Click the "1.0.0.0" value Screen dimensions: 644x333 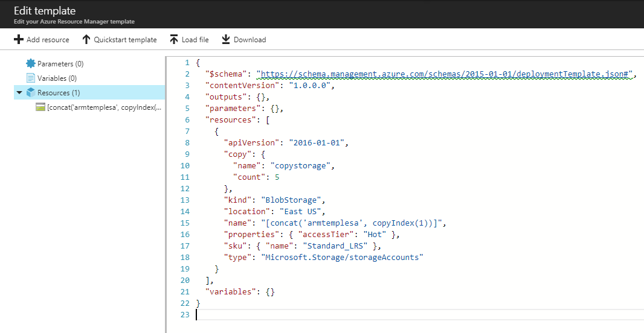pyautogui.click(x=310, y=86)
